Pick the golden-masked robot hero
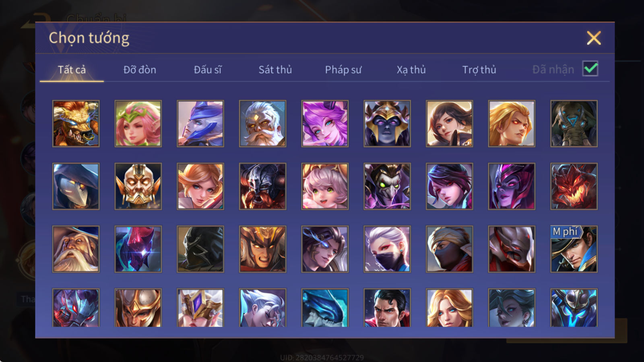This screenshot has width=644, height=362. (x=138, y=186)
